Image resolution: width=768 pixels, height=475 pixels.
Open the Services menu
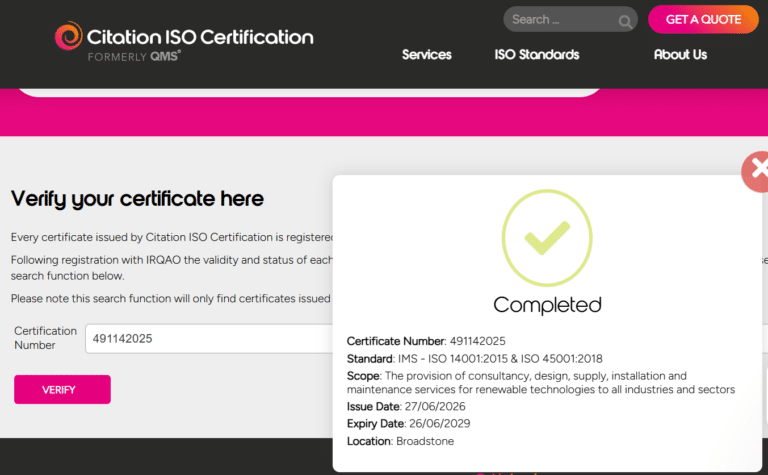[427, 54]
